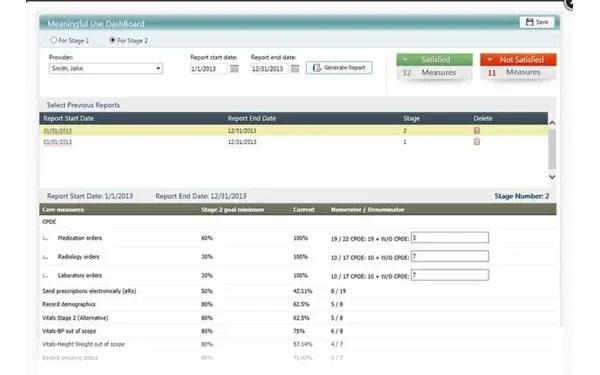Click the Laboratory orders W/O CPOE field

450,275
